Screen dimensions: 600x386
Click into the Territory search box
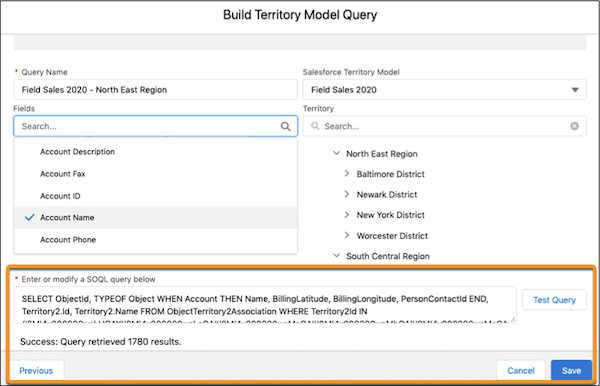[444, 126]
